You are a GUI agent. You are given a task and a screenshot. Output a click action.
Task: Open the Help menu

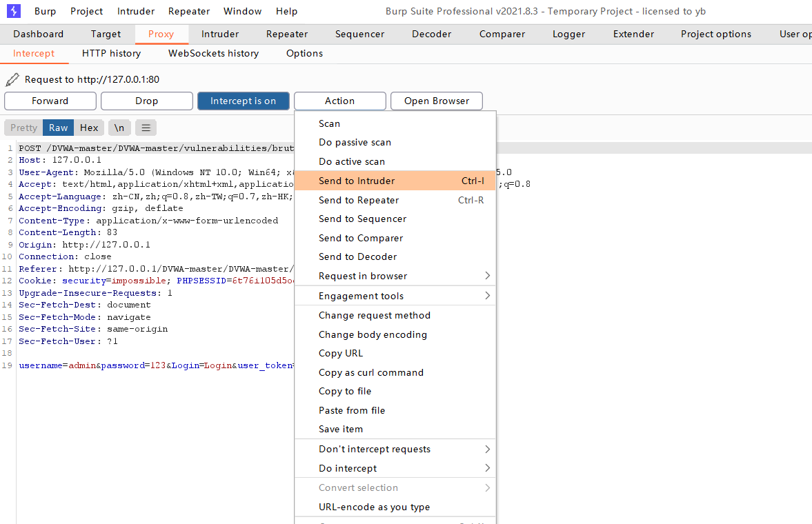pos(286,12)
